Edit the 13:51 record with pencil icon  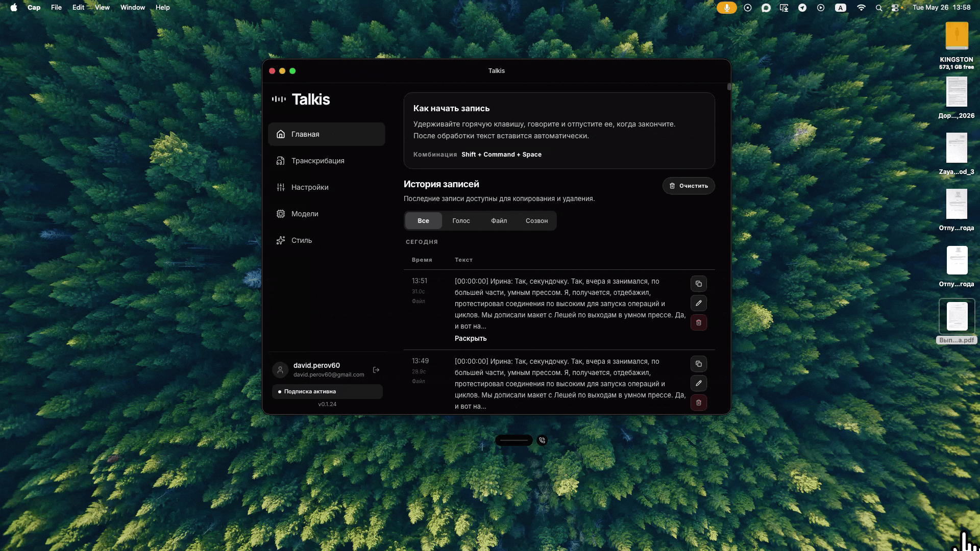click(699, 303)
